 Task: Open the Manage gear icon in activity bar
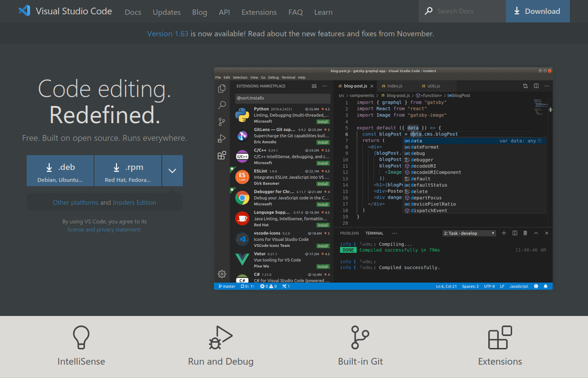(x=221, y=274)
